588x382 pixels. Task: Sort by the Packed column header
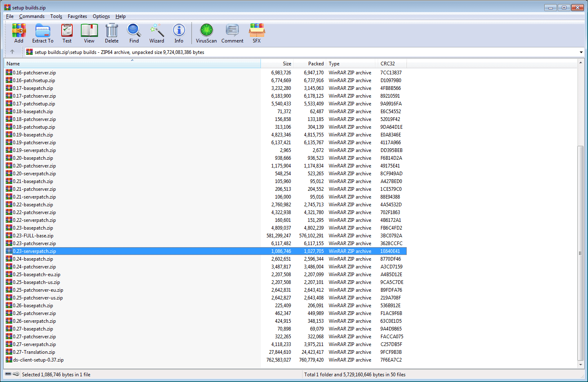(310, 63)
